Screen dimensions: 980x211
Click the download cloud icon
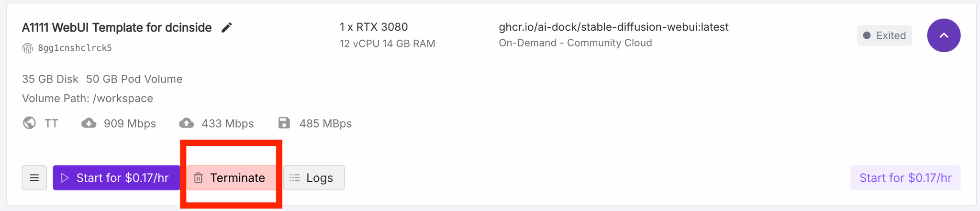(89, 123)
